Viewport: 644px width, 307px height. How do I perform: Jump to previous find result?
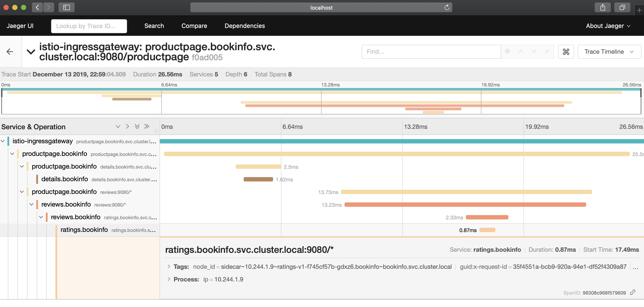pos(521,52)
